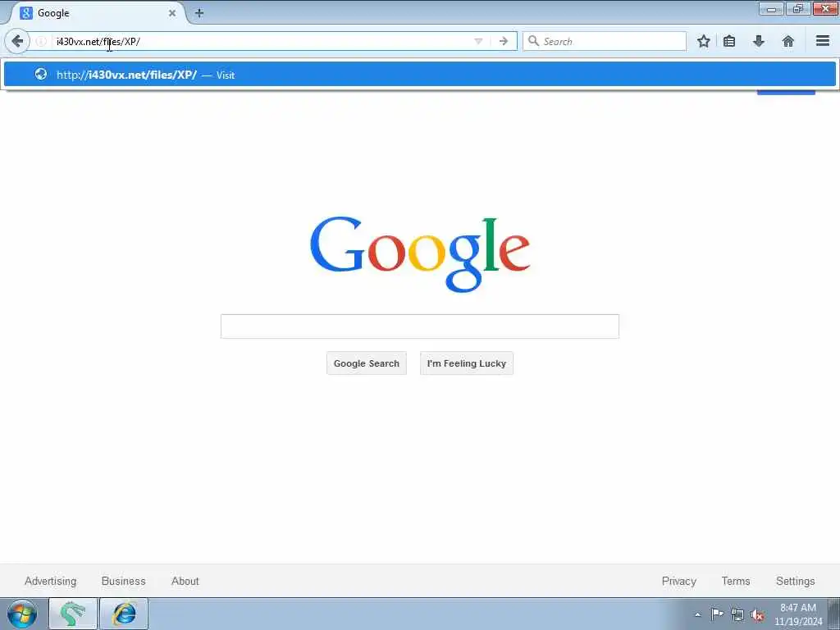Open the Terms footer link

tap(736, 581)
